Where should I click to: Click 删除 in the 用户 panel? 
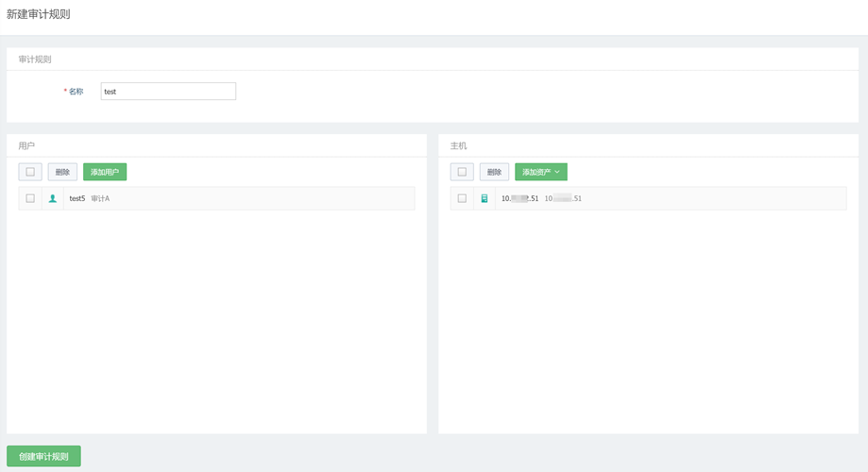click(62, 172)
